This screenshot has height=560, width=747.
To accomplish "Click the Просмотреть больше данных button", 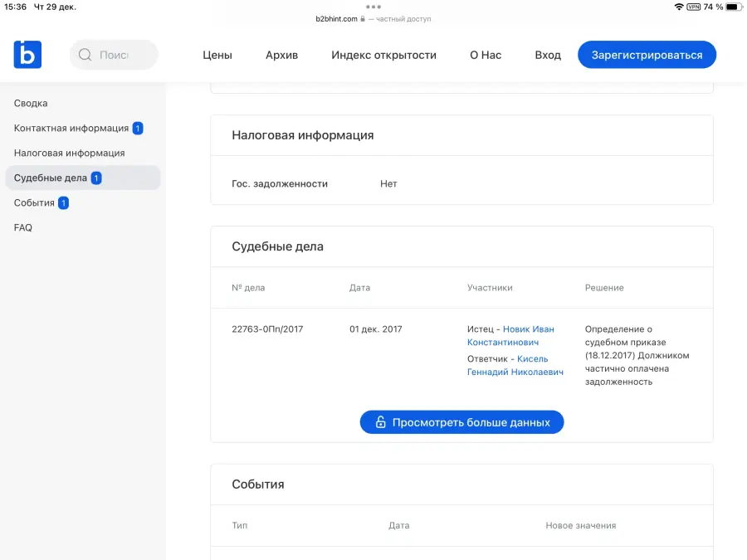I will 461,422.
